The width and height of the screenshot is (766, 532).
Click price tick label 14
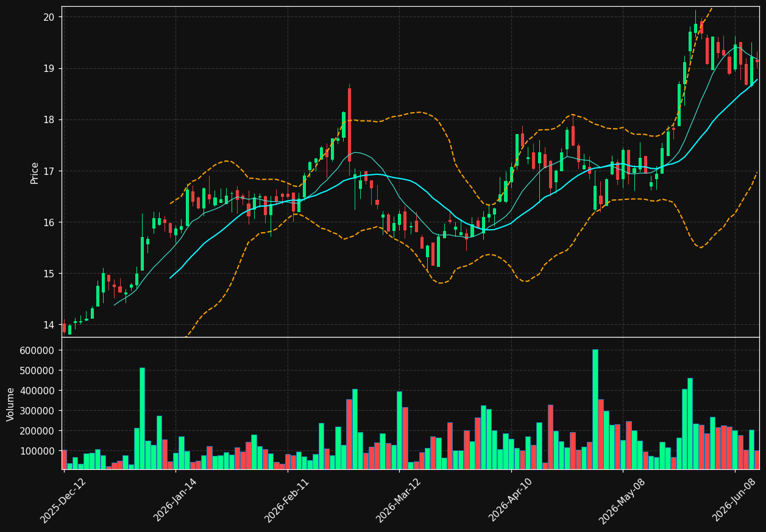click(x=49, y=325)
